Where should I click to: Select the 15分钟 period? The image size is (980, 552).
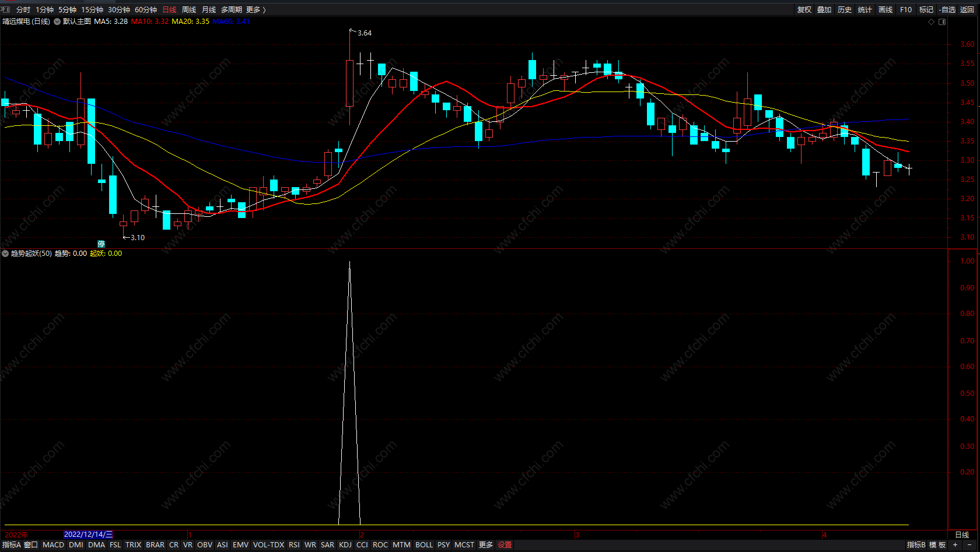tap(92, 9)
